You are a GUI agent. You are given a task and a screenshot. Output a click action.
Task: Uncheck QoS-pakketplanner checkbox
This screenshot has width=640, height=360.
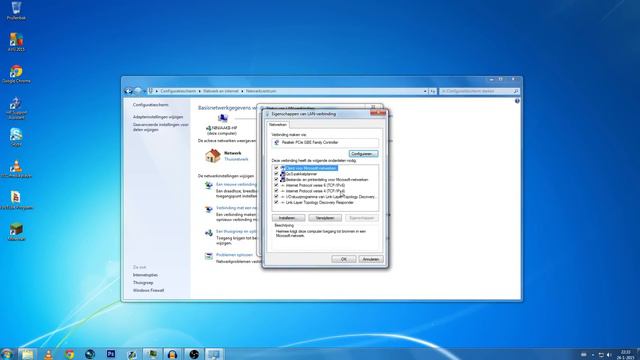pyautogui.click(x=276, y=173)
